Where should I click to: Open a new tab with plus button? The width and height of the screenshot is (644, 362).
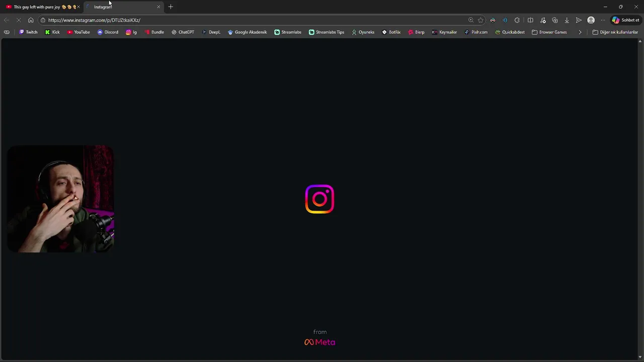click(x=171, y=7)
